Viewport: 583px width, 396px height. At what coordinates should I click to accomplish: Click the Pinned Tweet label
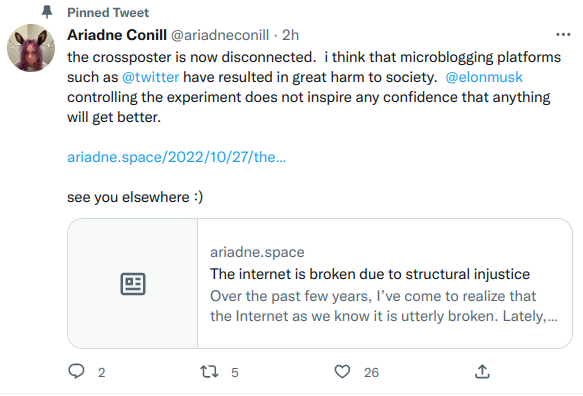[x=108, y=13]
